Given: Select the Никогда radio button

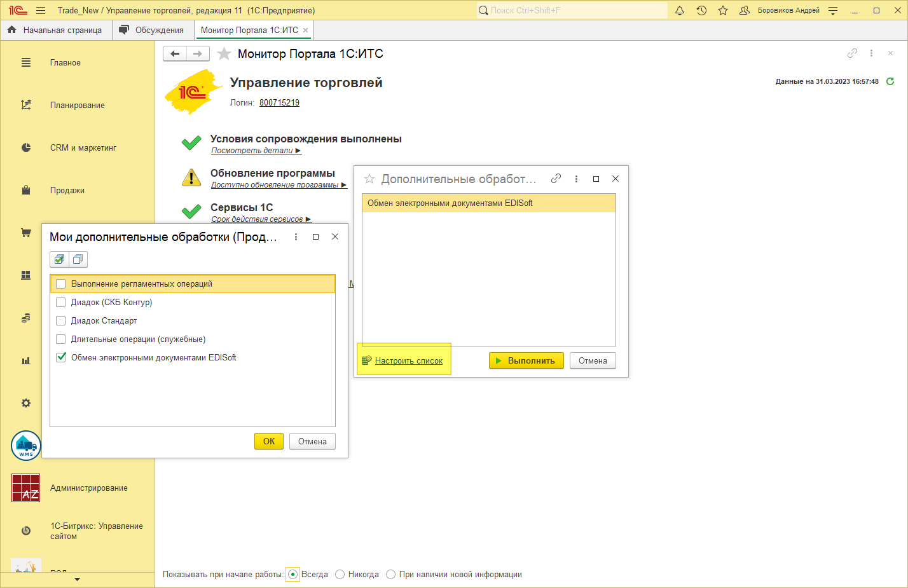Looking at the screenshot, I should click(x=340, y=575).
